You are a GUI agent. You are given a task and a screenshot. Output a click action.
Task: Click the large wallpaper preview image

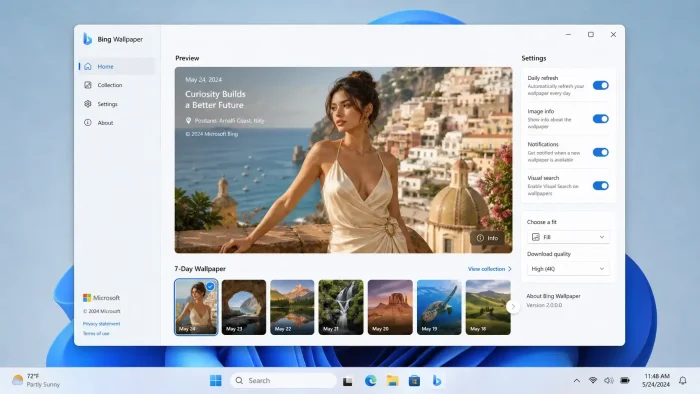tap(343, 160)
